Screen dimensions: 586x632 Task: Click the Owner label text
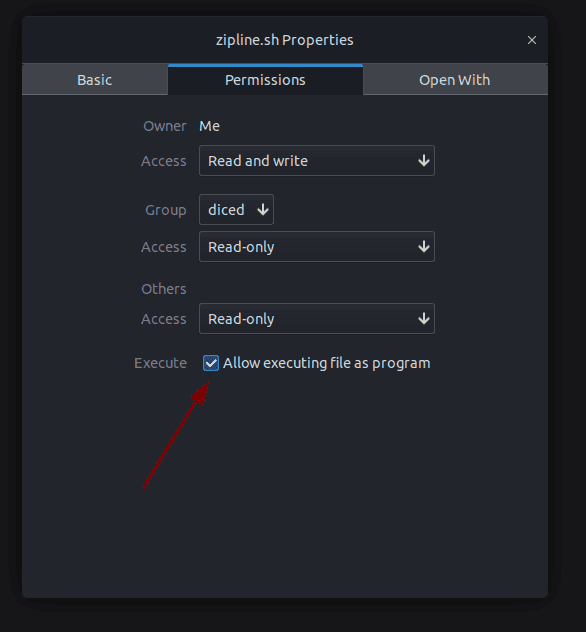click(x=165, y=126)
